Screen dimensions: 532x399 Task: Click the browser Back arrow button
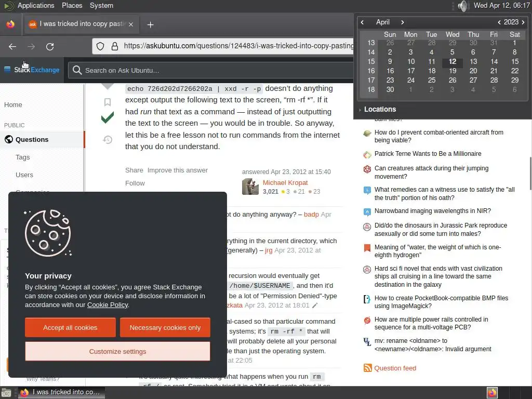[12, 46]
